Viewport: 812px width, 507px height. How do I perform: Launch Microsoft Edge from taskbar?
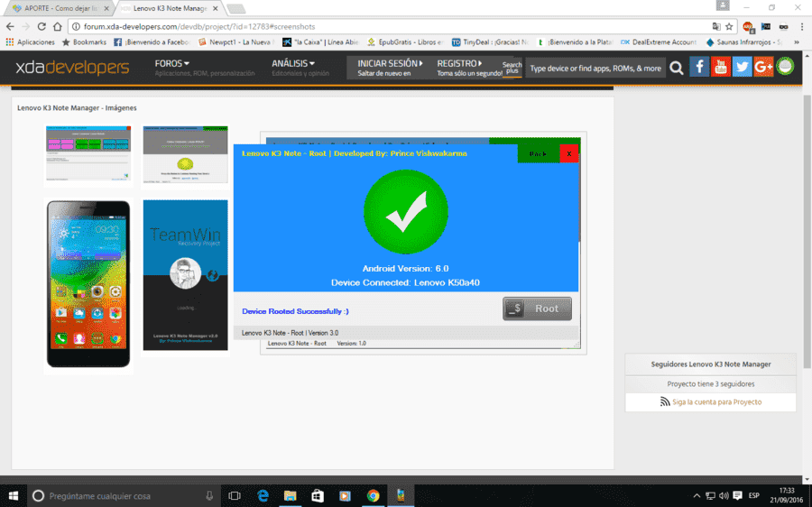263,495
